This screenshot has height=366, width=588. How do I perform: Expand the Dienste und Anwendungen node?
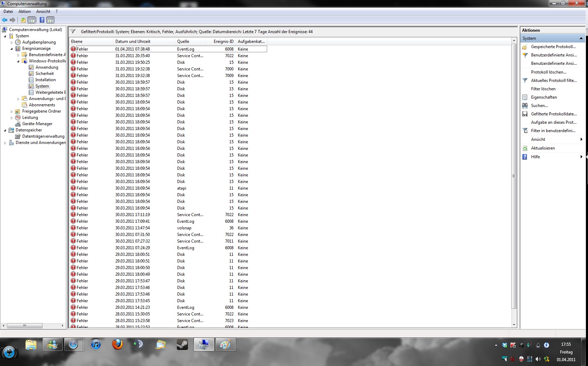tap(5, 143)
